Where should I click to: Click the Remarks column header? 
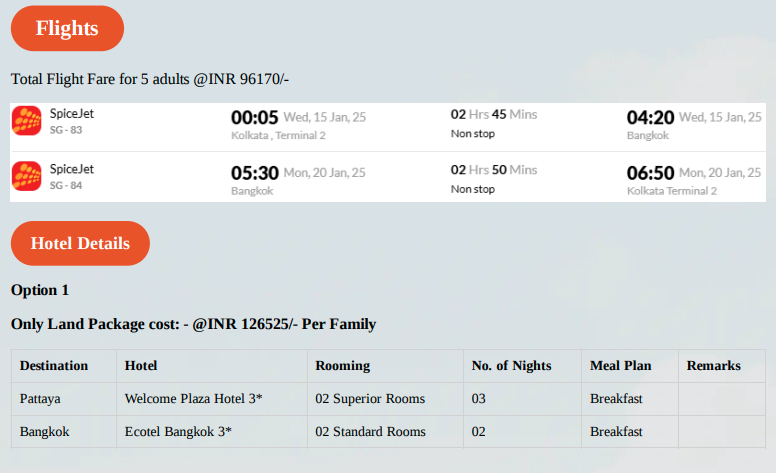coord(714,366)
